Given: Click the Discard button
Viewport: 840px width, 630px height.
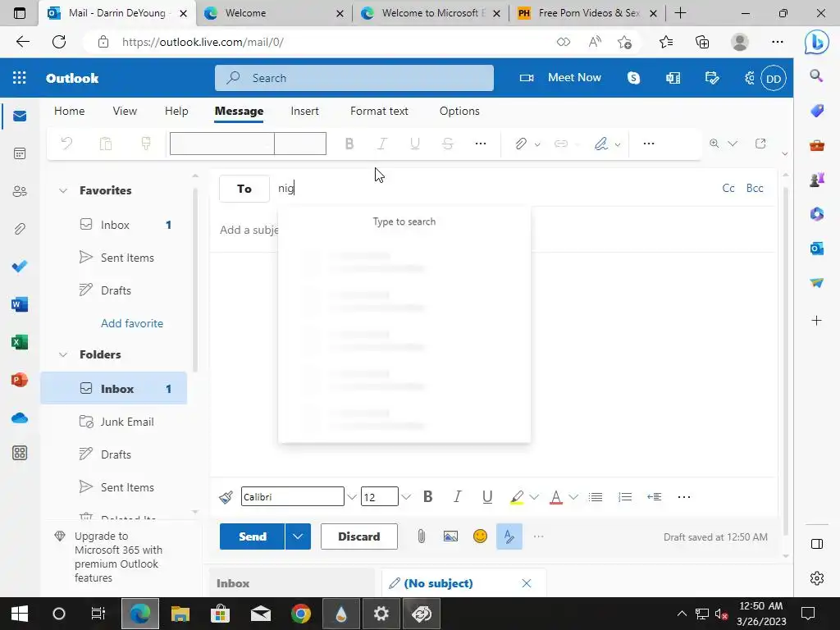Looking at the screenshot, I should coord(359,536).
